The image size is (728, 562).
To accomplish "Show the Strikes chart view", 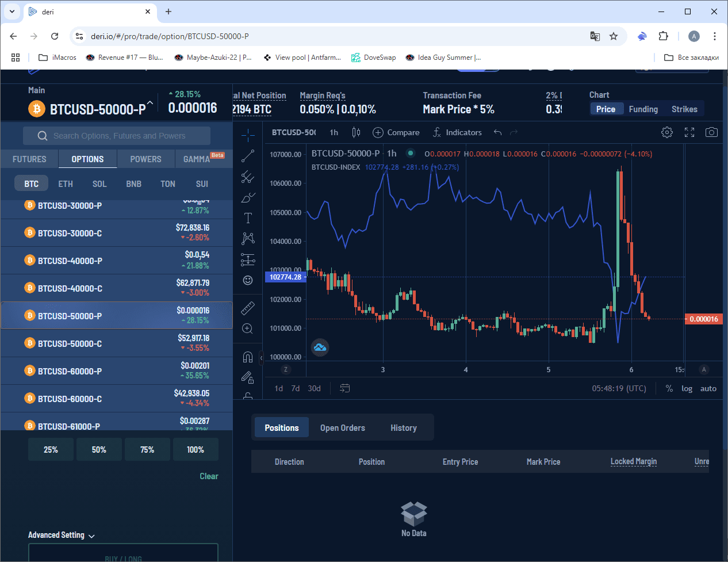I will pos(684,109).
